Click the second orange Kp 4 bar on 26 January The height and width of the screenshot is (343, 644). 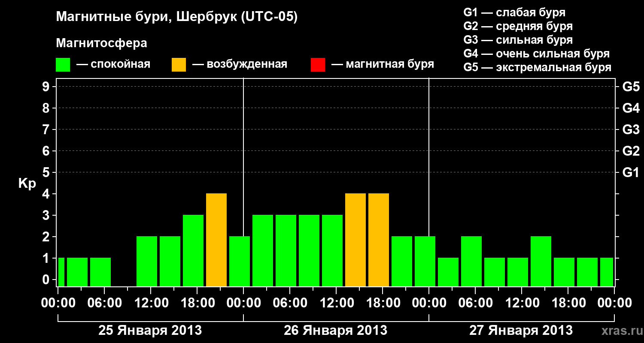[x=379, y=240]
